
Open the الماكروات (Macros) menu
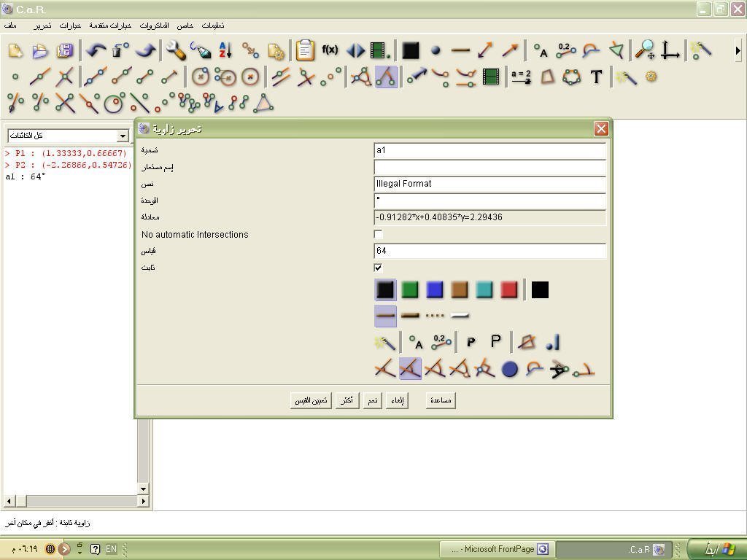tap(154, 26)
